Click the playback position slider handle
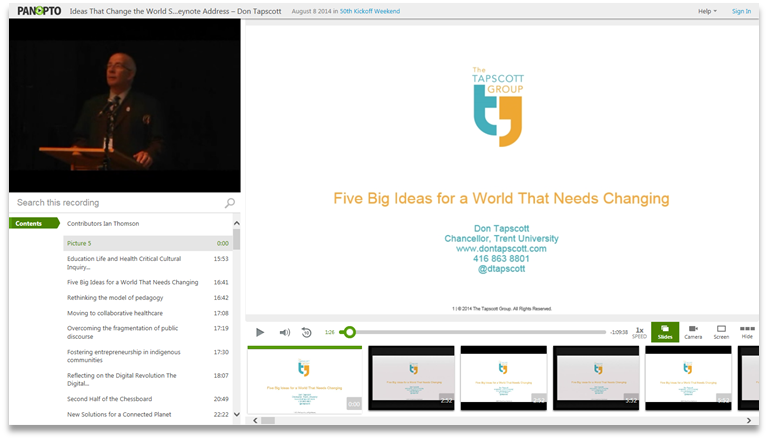The width and height of the screenshot is (768, 440). point(349,332)
